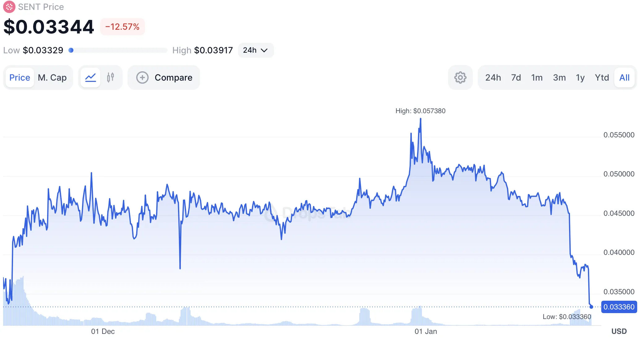
Task: Show the 1m timeframe
Action: coord(537,77)
